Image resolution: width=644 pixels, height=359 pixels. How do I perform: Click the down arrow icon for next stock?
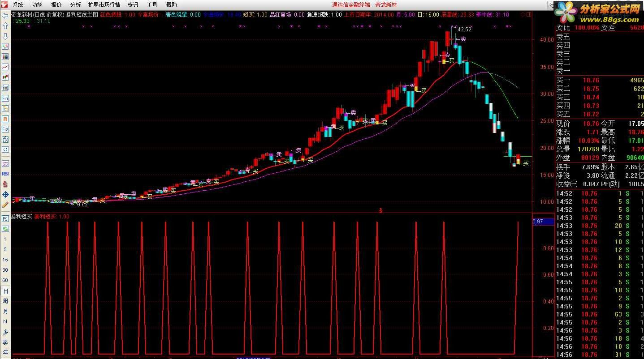point(5,36)
